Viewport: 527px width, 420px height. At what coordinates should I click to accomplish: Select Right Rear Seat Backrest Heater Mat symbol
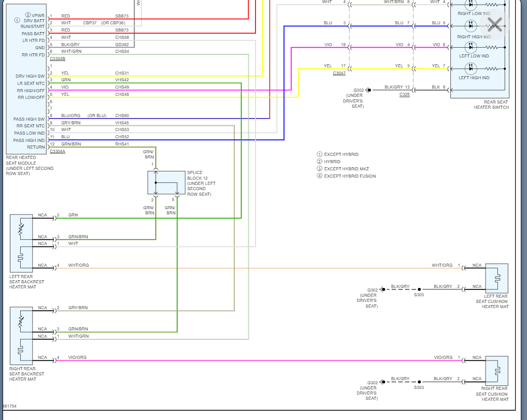click(21, 336)
